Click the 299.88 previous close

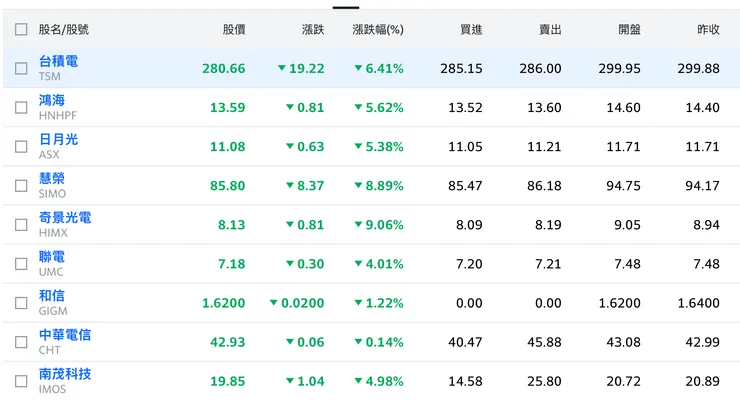pyautogui.click(x=699, y=69)
